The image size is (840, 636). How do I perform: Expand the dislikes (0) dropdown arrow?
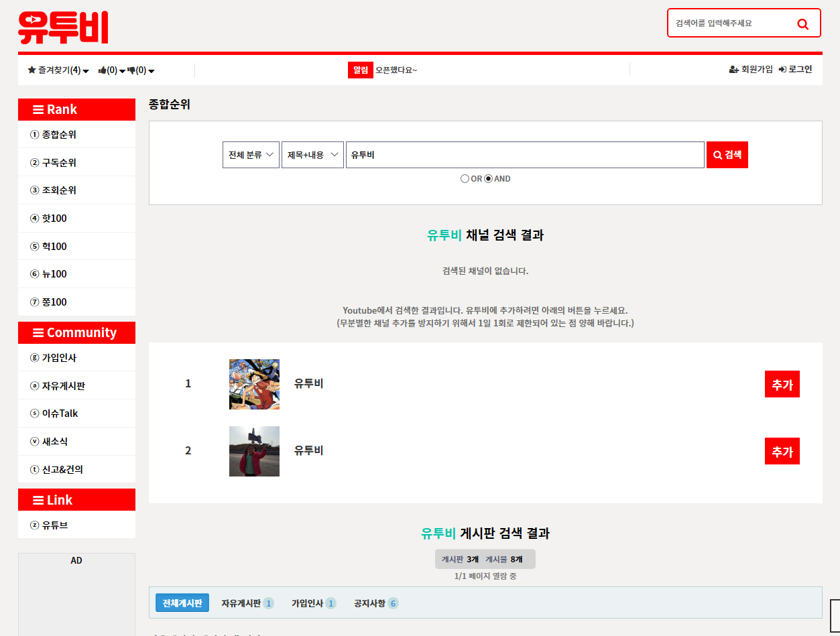tap(152, 71)
